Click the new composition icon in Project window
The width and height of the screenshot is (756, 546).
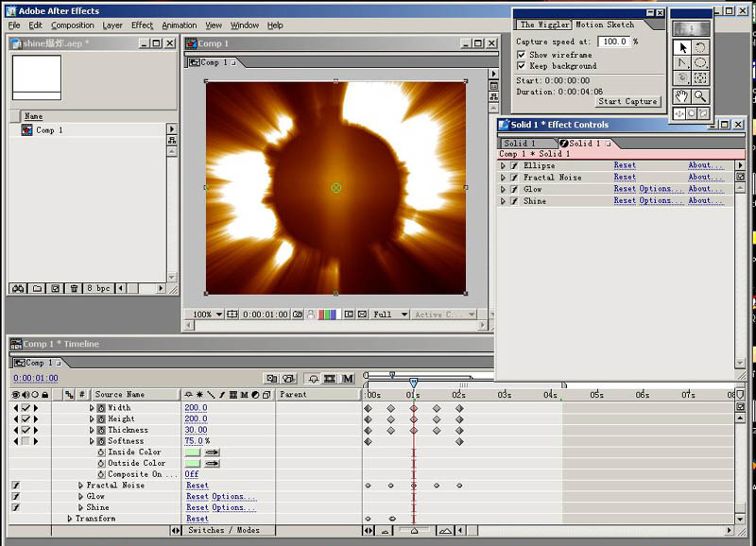(56, 288)
